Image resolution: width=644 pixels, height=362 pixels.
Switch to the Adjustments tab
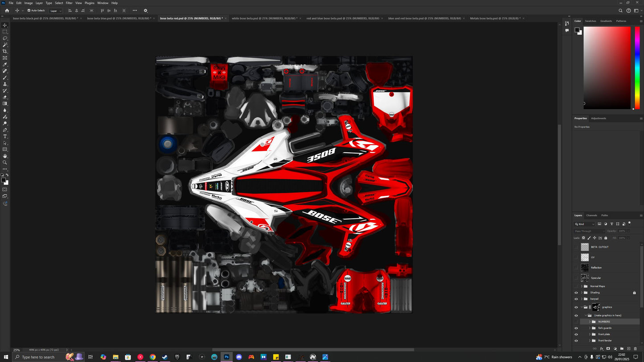[599, 118]
